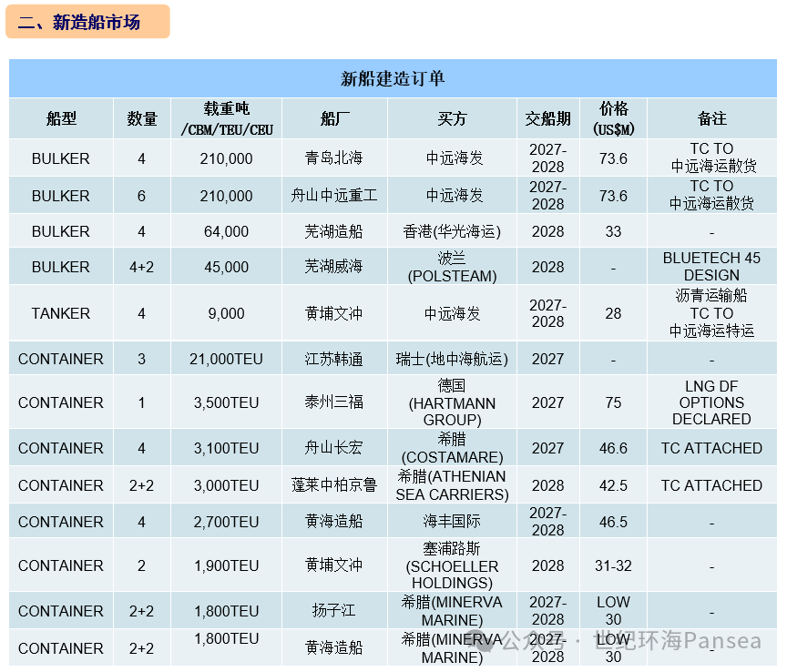Select capacity cell 3,000TEU
Image resolution: width=787 pixels, height=672 pixels.
(x=227, y=486)
